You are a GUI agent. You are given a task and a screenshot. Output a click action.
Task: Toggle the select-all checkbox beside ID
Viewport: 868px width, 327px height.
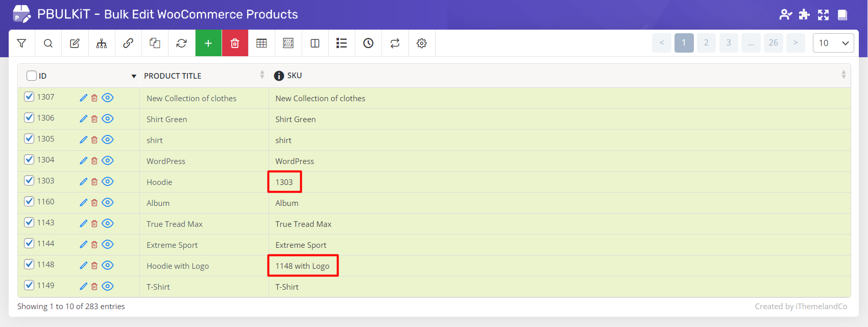pyautogui.click(x=32, y=76)
